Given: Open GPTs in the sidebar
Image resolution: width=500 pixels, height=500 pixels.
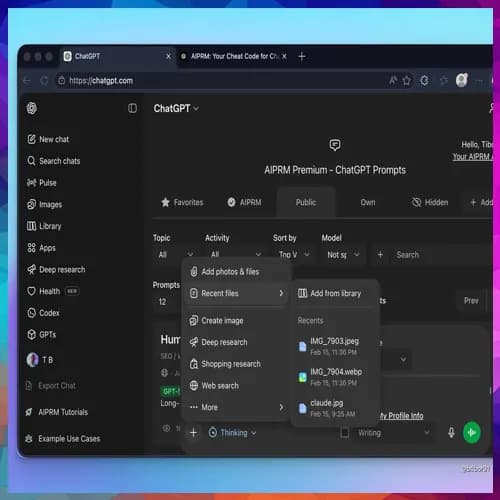Looking at the screenshot, I should point(42,334).
